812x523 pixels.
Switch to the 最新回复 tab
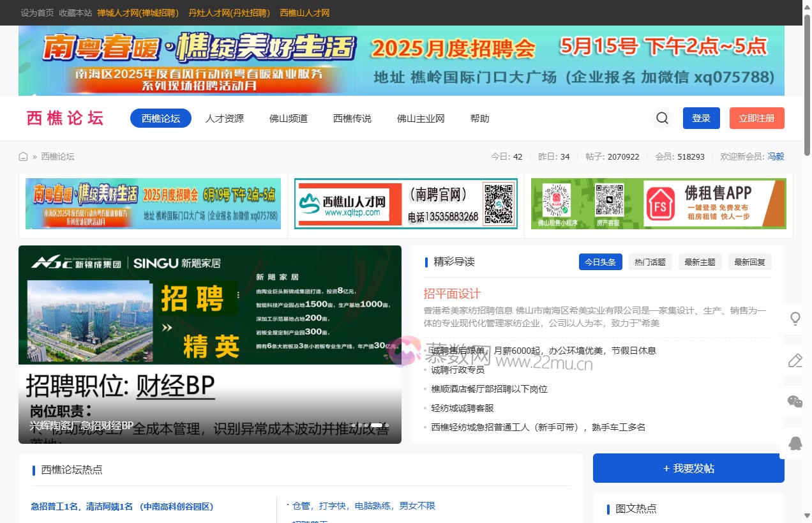click(x=749, y=261)
